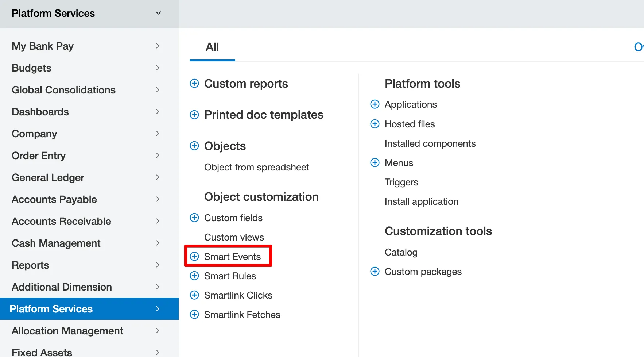Open Cash Management menu item
The width and height of the screenshot is (644, 357).
(89, 243)
